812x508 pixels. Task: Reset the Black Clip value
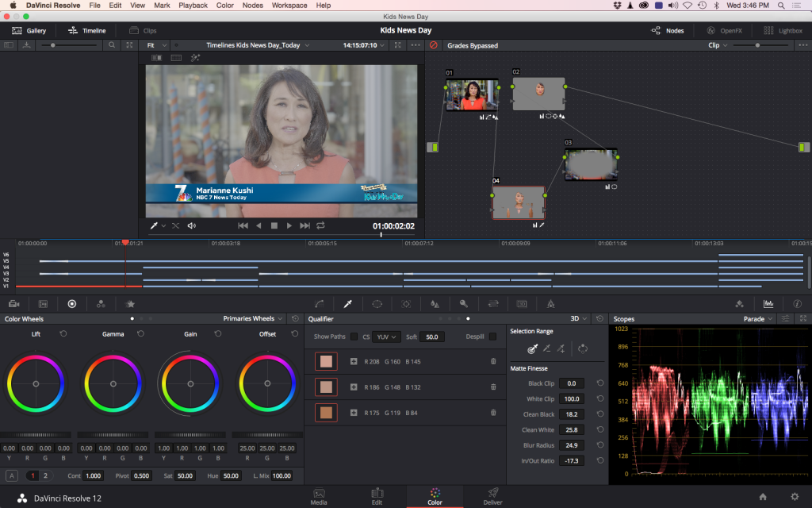600,383
